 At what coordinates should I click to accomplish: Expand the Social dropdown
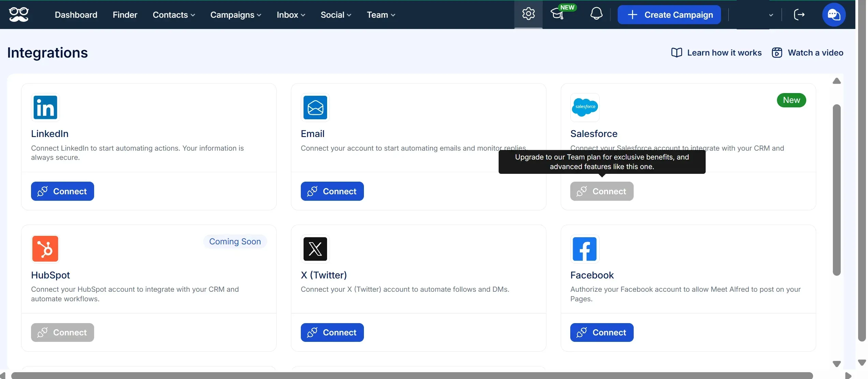[336, 15]
